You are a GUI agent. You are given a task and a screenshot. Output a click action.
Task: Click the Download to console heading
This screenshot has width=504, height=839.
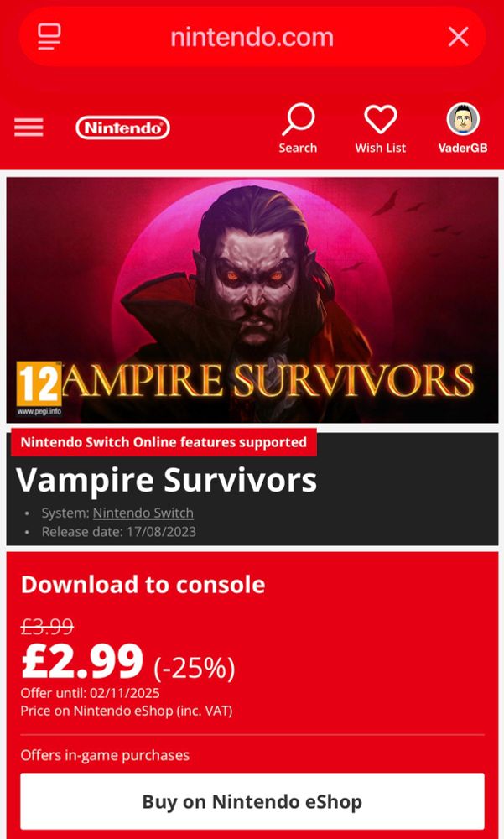(x=143, y=584)
